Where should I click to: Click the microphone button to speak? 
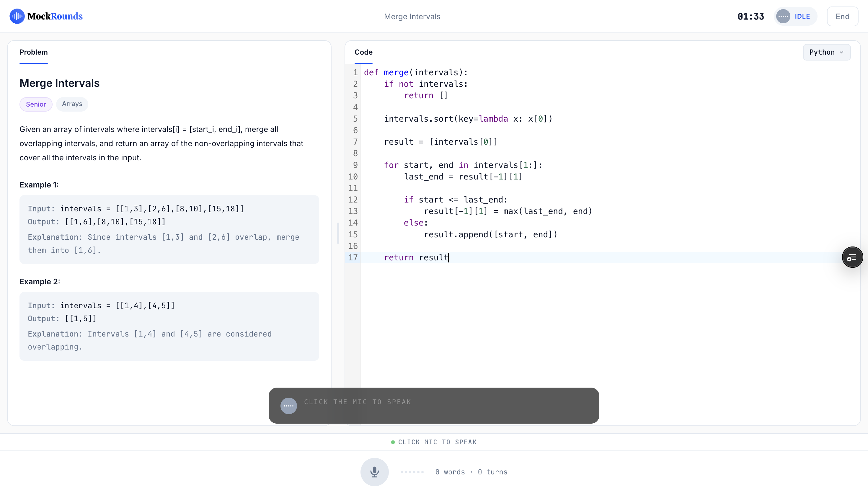[x=374, y=472]
